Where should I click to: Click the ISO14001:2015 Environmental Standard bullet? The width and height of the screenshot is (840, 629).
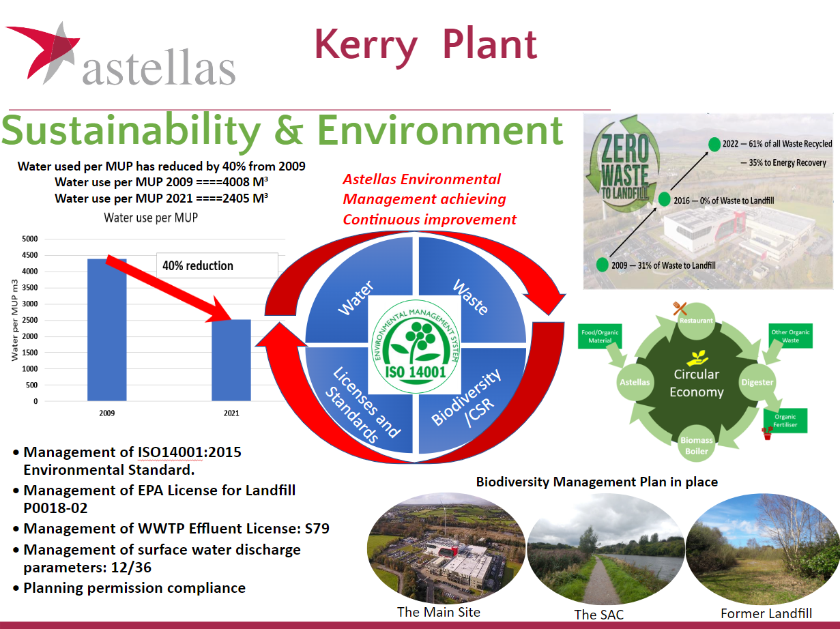click(x=132, y=460)
